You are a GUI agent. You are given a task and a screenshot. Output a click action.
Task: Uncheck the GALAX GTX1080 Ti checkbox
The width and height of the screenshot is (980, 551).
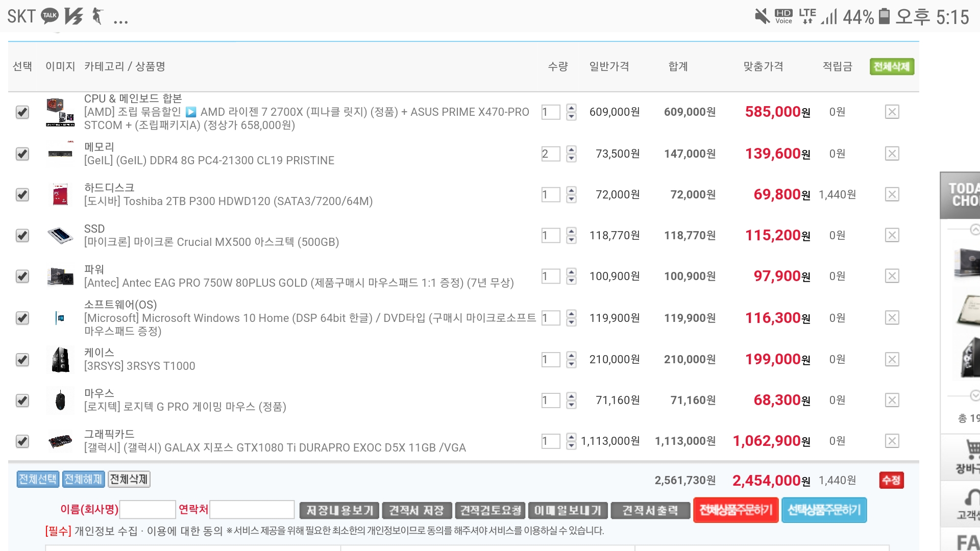pyautogui.click(x=22, y=441)
